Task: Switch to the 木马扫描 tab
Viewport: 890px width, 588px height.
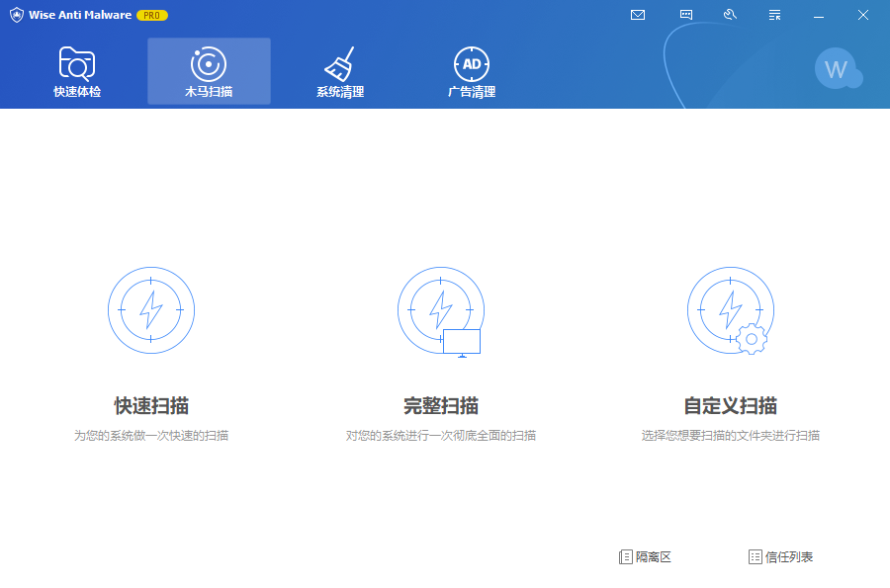Action: tap(209, 71)
